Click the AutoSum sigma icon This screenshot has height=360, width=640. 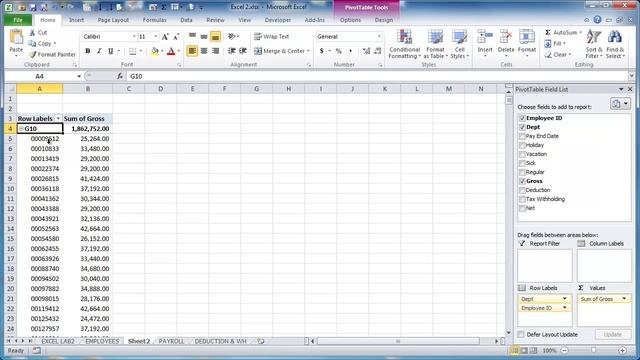548,32
